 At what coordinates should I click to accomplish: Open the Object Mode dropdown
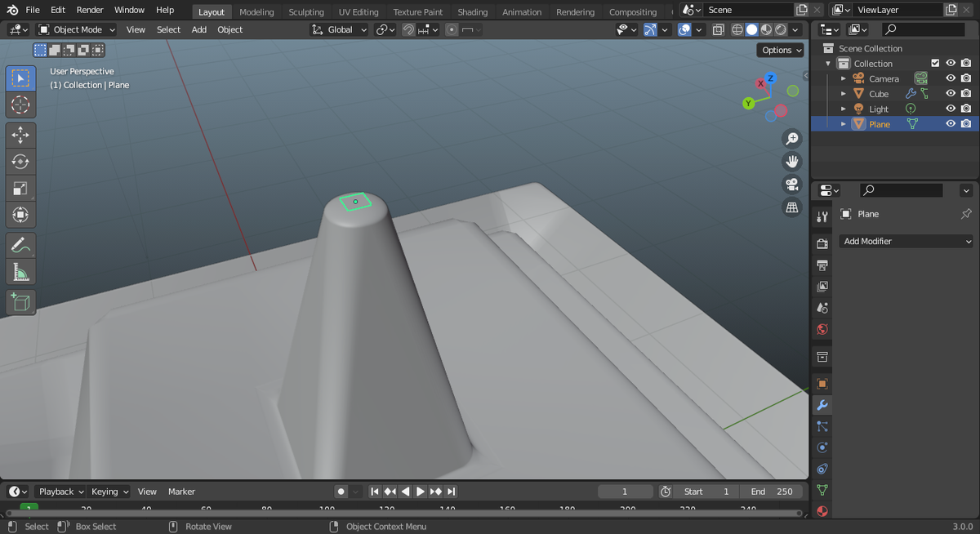78,29
